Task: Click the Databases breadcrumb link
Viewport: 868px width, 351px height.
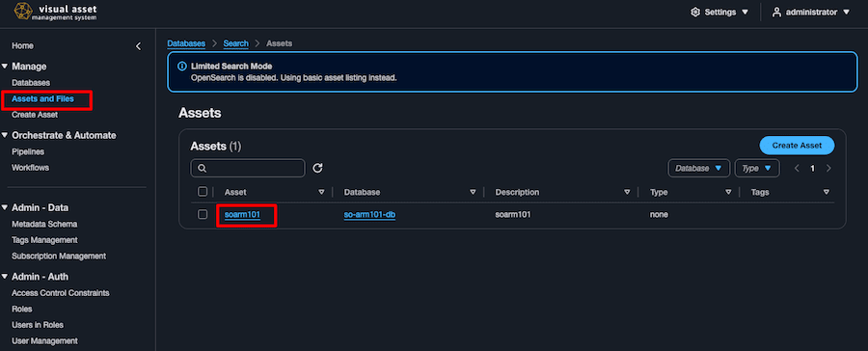Action: (186, 43)
